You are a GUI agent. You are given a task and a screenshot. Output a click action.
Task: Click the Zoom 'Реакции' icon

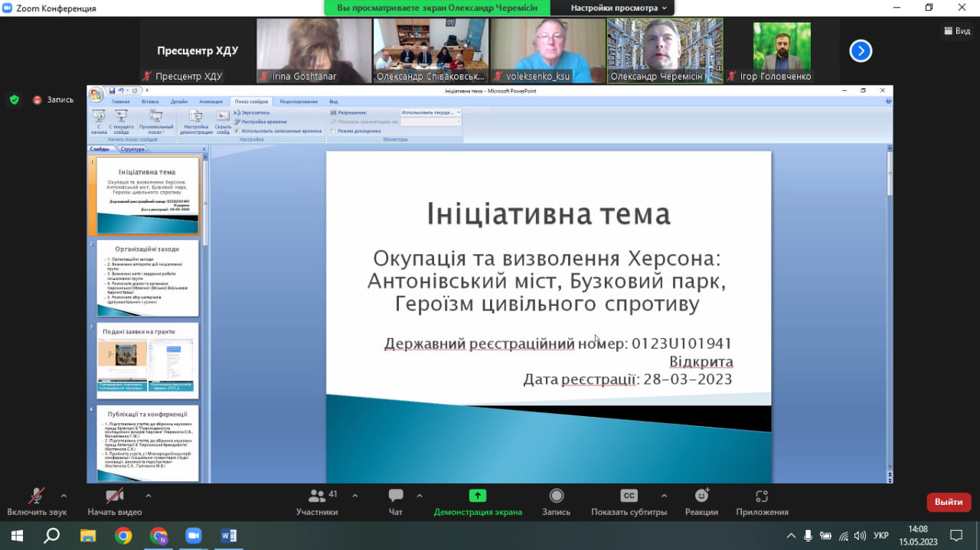click(701, 503)
